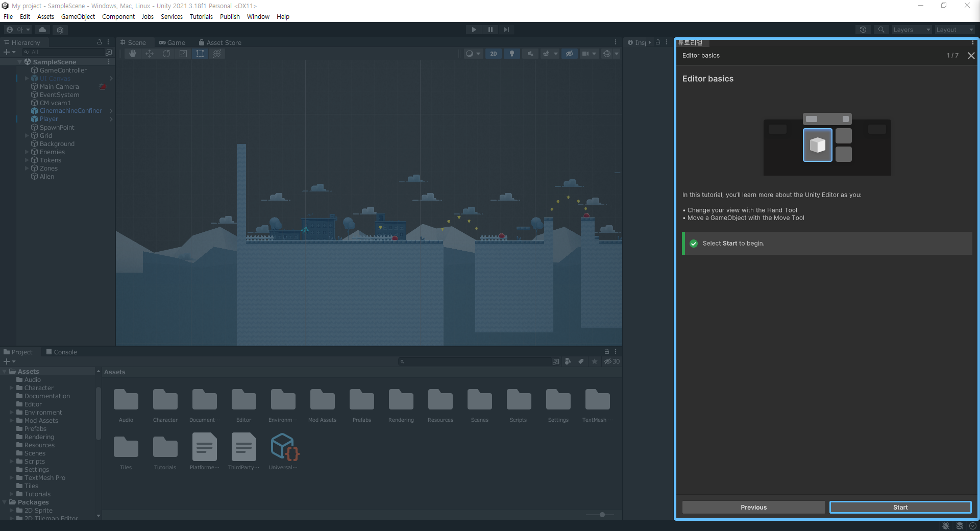The height and width of the screenshot is (531, 980).
Task: Toggle 2D view mode
Action: pyautogui.click(x=494, y=54)
